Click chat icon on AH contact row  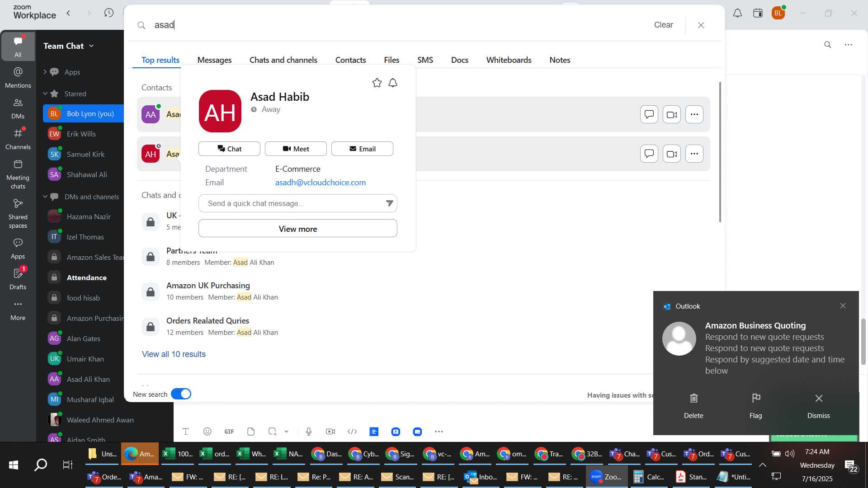click(649, 154)
